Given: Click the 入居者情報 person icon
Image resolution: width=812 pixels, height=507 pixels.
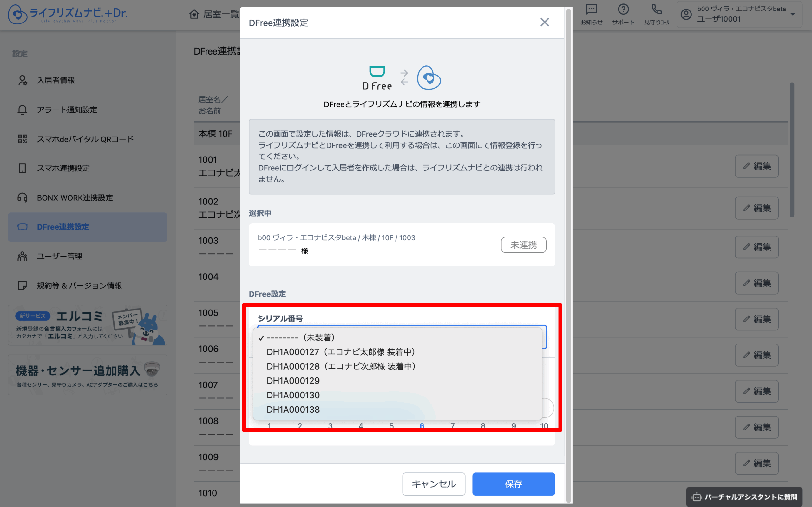Looking at the screenshot, I should (x=23, y=80).
